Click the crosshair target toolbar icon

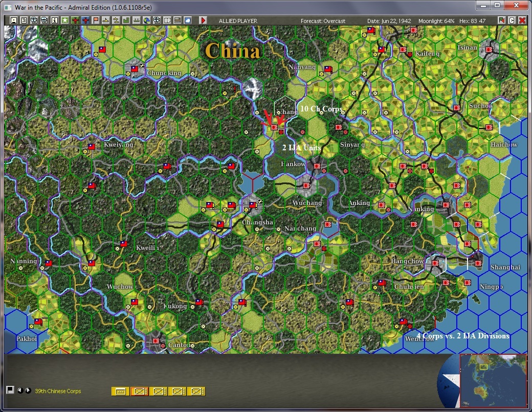click(x=157, y=20)
